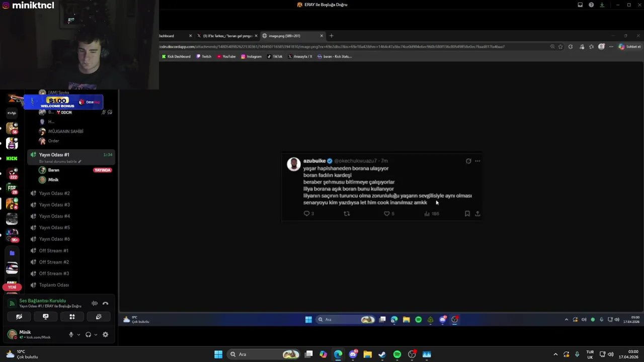Toggle camera in Discord voice panel

click(19, 316)
